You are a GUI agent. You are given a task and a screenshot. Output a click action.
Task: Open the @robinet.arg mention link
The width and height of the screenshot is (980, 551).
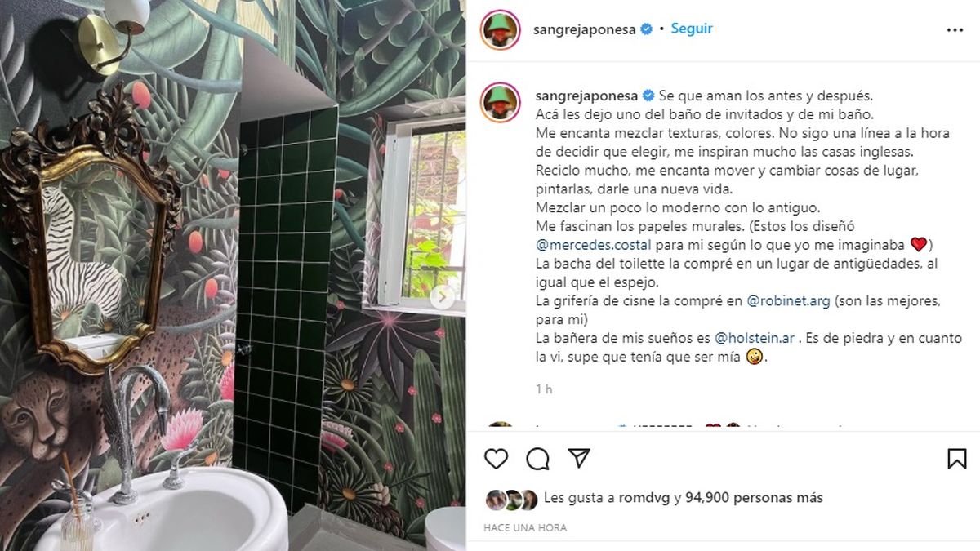[789, 300]
